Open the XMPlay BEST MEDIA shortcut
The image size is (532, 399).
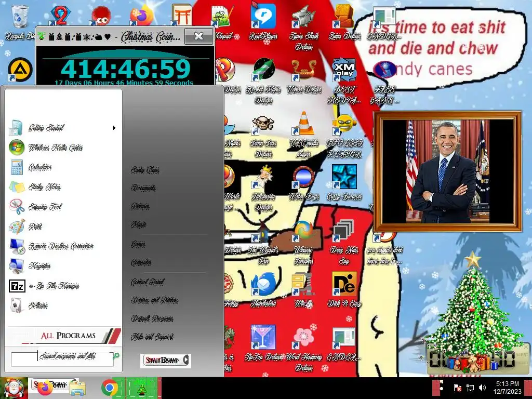click(344, 81)
